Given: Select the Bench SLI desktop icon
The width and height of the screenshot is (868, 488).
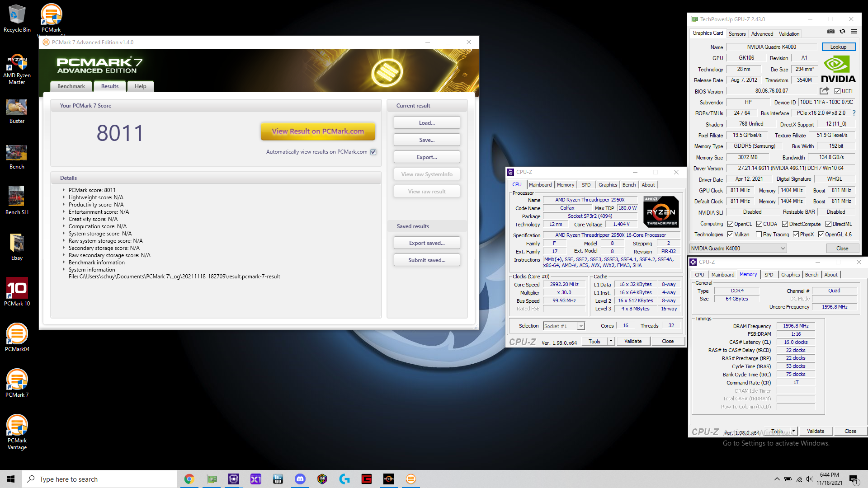Looking at the screenshot, I should (x=17, y=201).
